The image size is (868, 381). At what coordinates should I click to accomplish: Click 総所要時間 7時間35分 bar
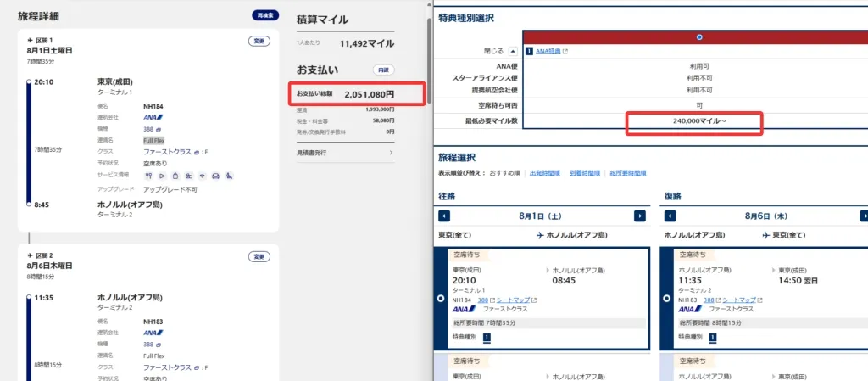pos(547,323)
